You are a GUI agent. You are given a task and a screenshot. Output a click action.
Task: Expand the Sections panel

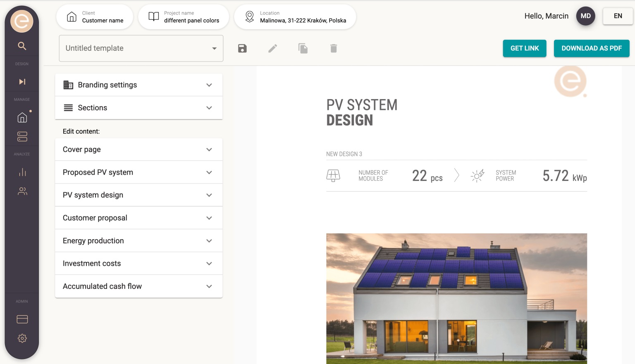click(139, 108)
